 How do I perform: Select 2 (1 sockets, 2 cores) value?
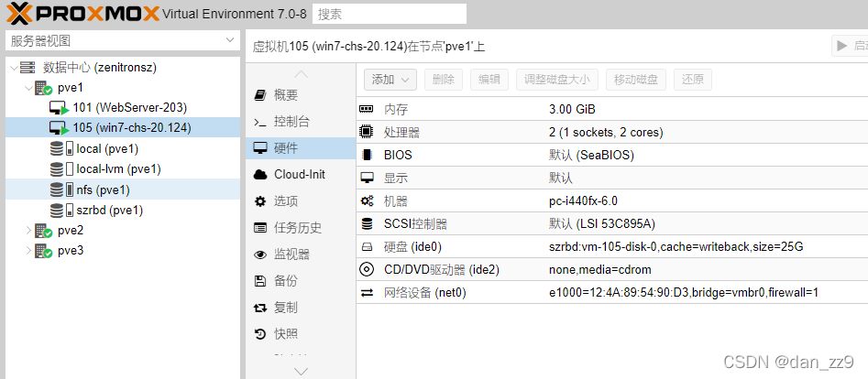coord(606,133)
